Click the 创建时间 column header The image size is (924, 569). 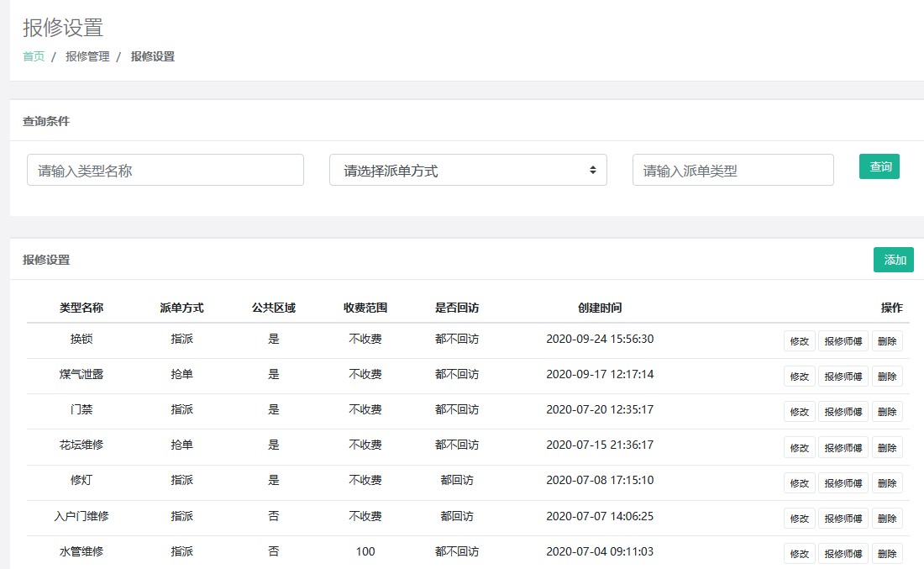[600, 308]
